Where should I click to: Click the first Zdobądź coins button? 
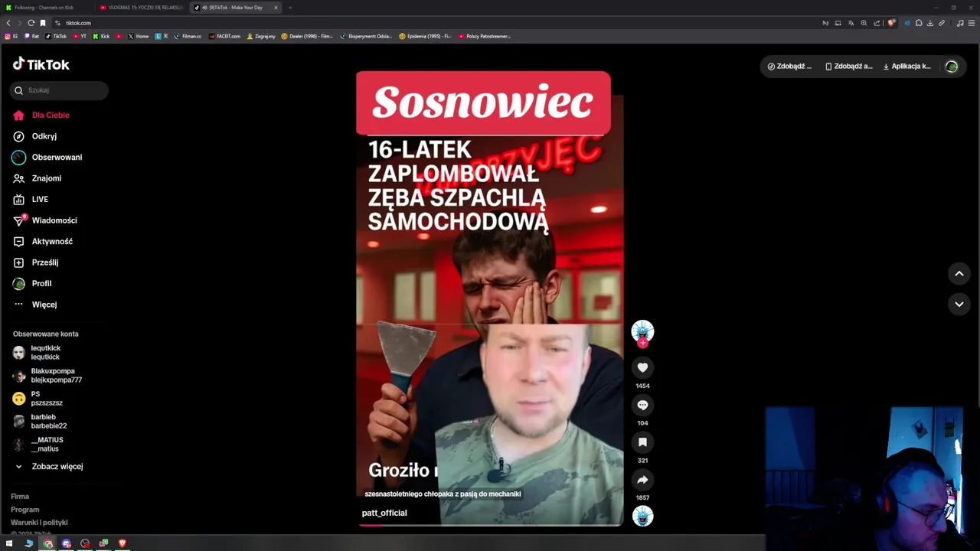(790, 67)
